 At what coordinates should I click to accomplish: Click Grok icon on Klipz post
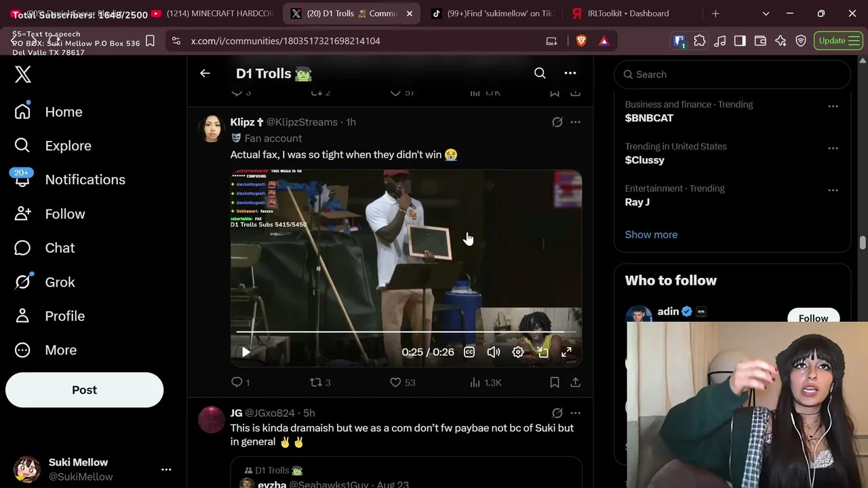557,122
